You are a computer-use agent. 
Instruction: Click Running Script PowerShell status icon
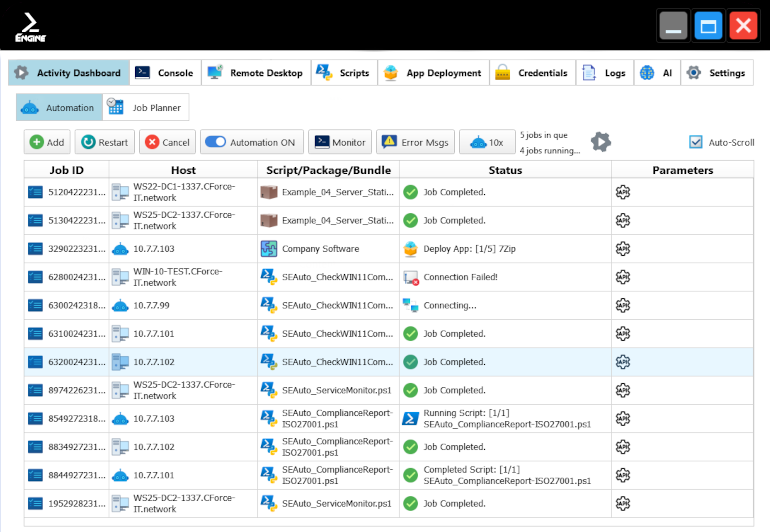tap(410, 419)
